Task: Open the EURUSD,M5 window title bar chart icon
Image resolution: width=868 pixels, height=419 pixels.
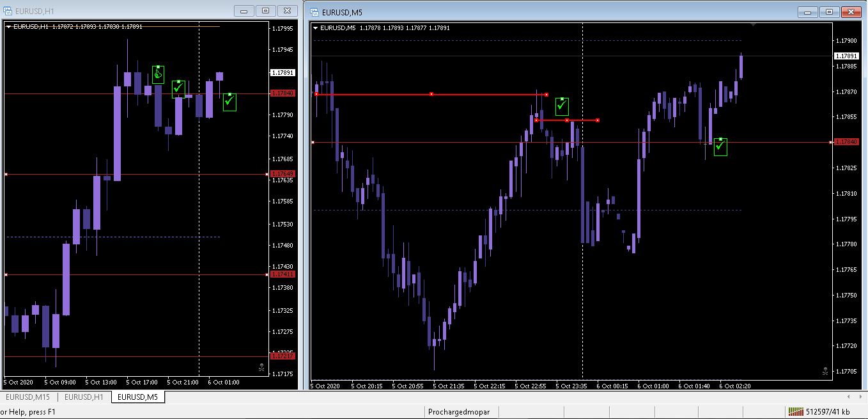Action: pos(314,12)
